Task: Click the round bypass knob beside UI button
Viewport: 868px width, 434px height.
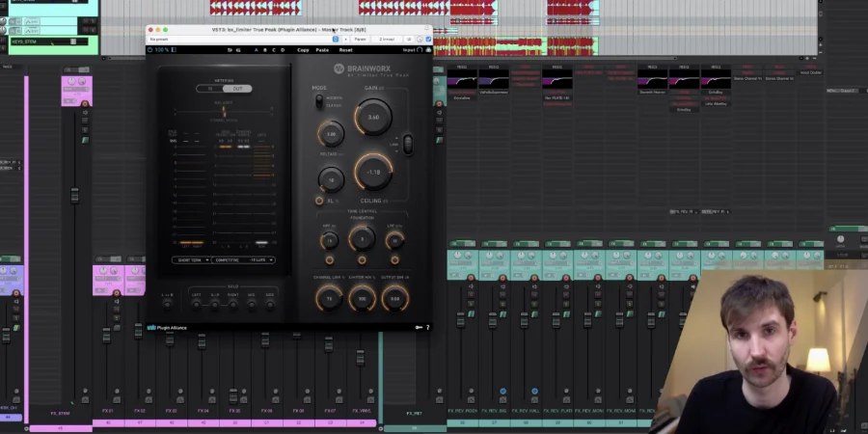Action: 420,40
